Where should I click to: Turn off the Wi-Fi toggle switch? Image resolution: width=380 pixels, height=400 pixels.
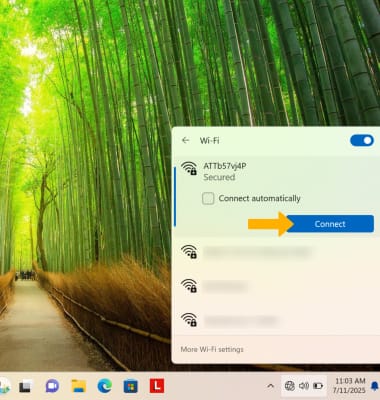tap(362, 140)
